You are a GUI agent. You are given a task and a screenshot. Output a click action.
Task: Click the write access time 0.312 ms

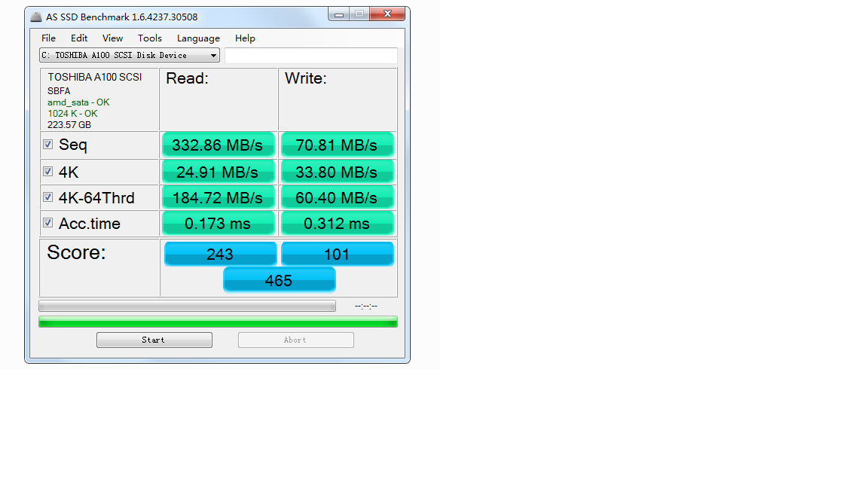[x=337, y=224]
